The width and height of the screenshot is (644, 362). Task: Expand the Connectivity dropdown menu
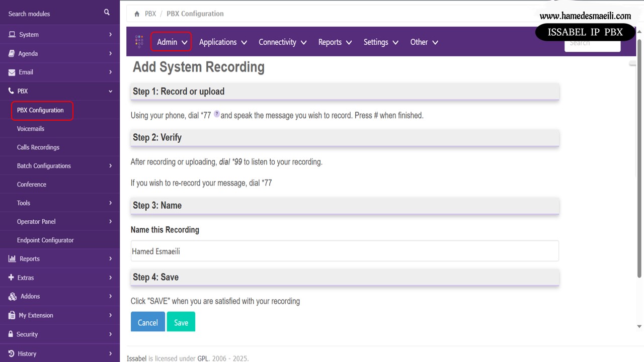pos(282,42)
